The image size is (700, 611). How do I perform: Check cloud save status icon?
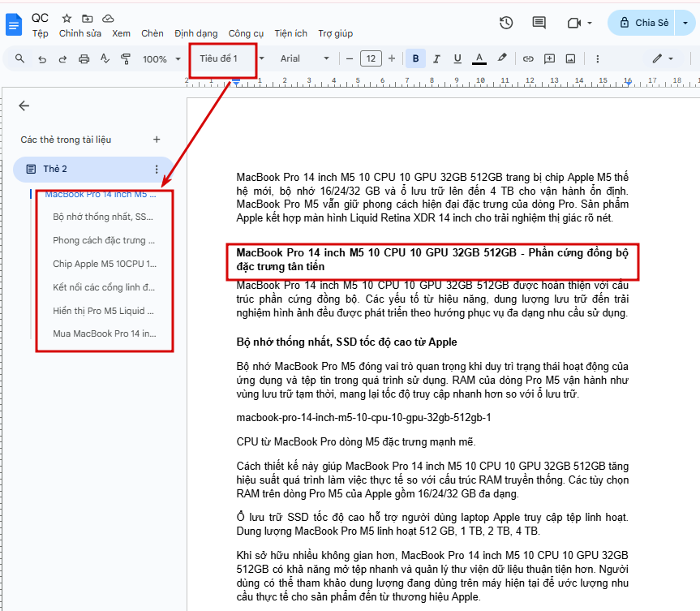click(x=108, y=19)
